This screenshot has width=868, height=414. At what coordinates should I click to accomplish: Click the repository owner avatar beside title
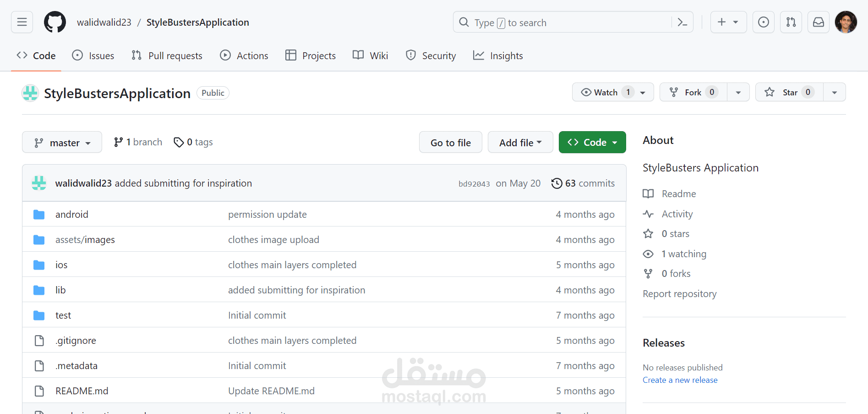click(x=30, y=93)
